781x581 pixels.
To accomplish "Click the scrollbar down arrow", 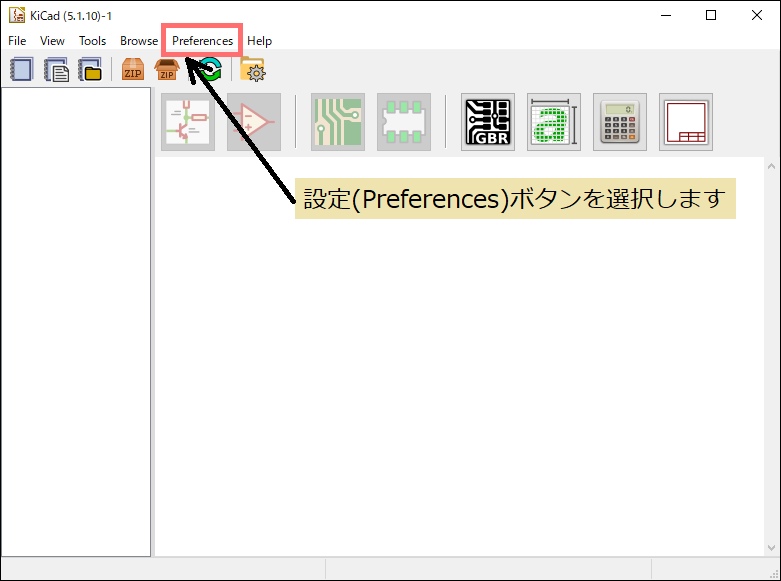I will (x=772, y=548).
